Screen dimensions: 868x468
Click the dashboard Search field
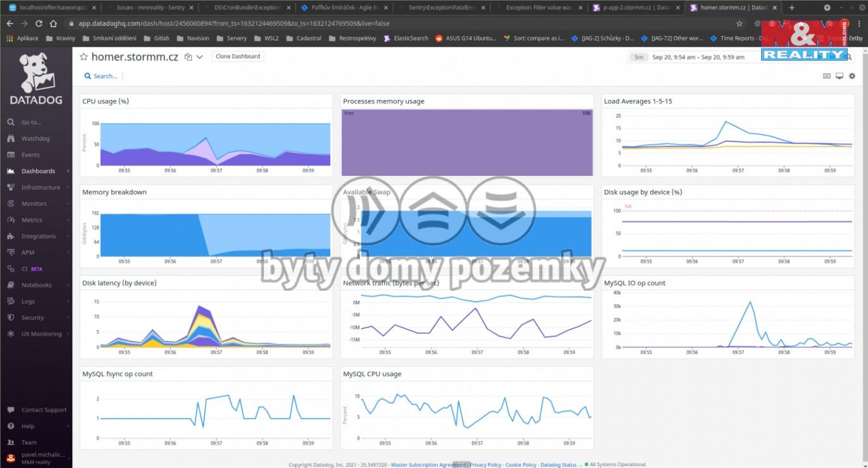click(105, 76)
